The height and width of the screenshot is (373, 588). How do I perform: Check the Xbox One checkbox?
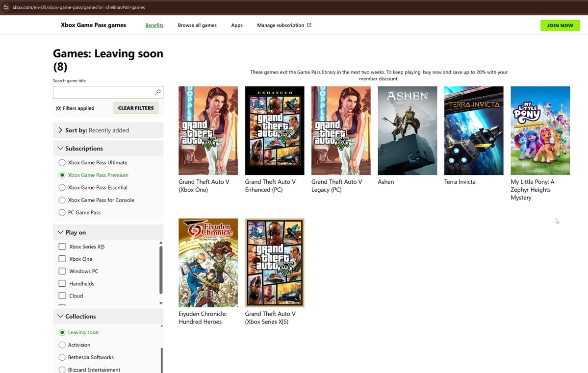tap(62, 259)
